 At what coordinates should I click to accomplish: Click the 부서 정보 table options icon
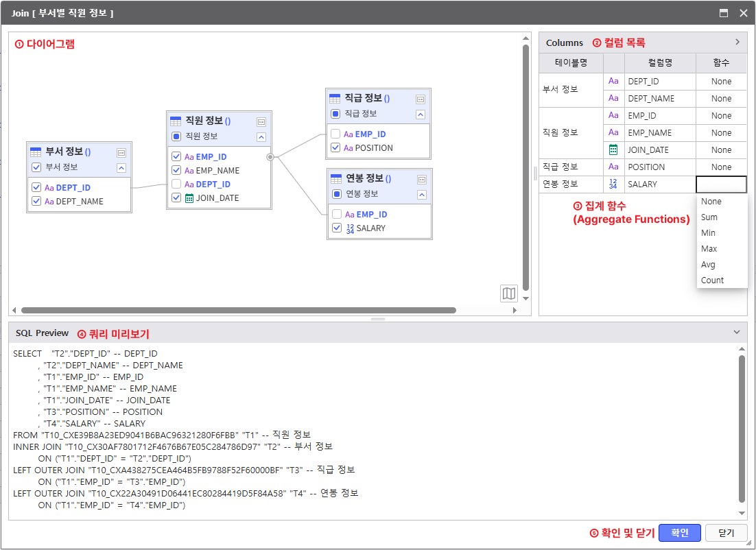[121, 152]
